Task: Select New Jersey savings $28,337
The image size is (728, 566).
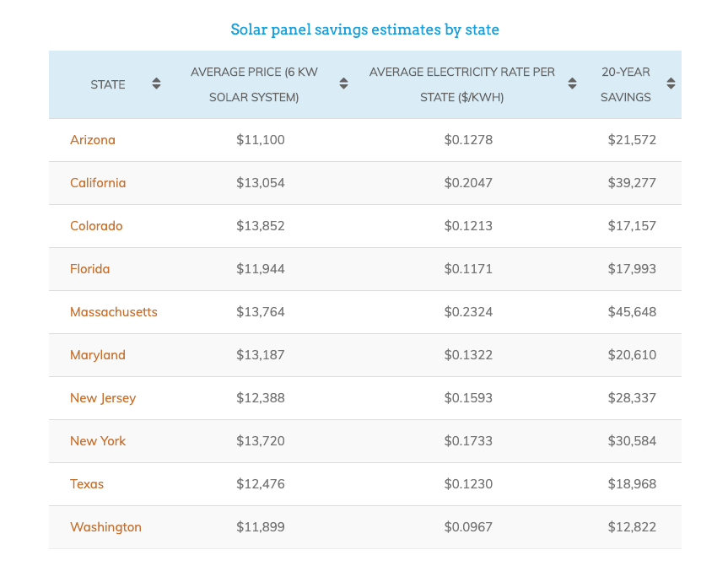Action: pos(632,398)
